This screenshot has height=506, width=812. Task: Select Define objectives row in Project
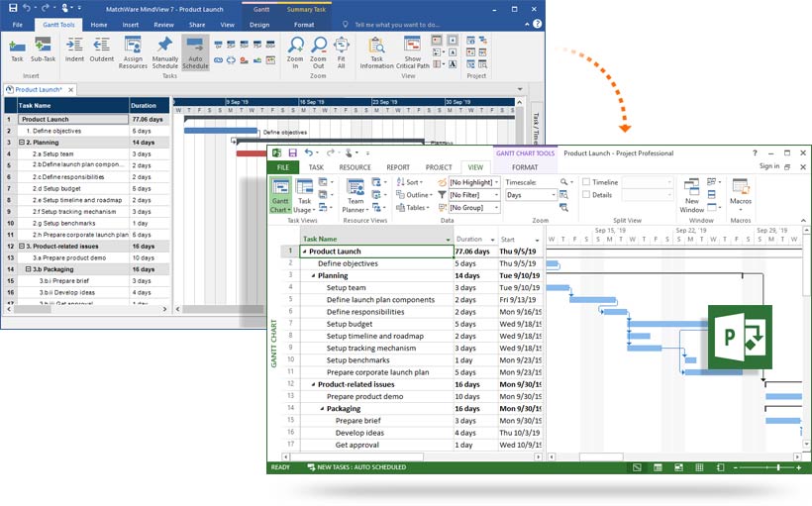348,263
